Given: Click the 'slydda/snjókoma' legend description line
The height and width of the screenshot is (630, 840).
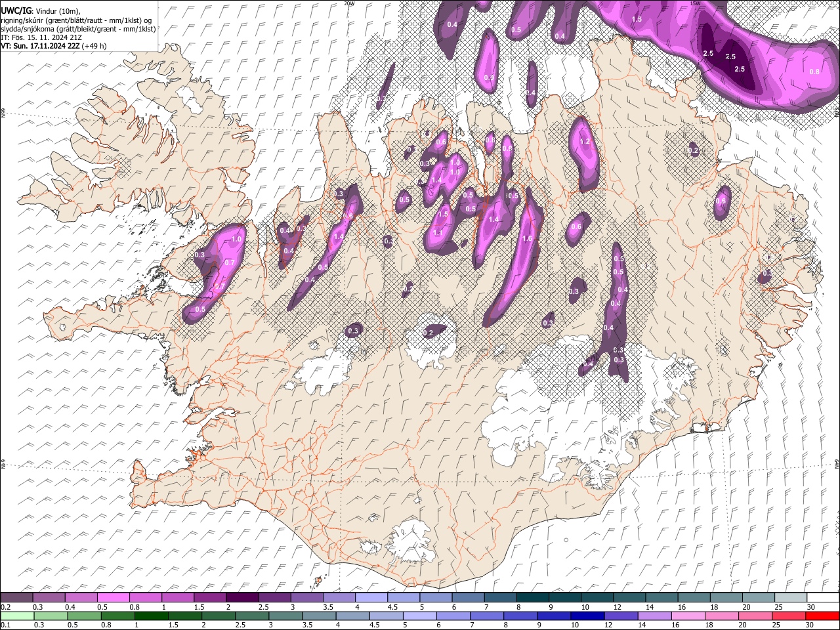Looking at the screenshot, I should pyautogui.click(x=78, y=29).
